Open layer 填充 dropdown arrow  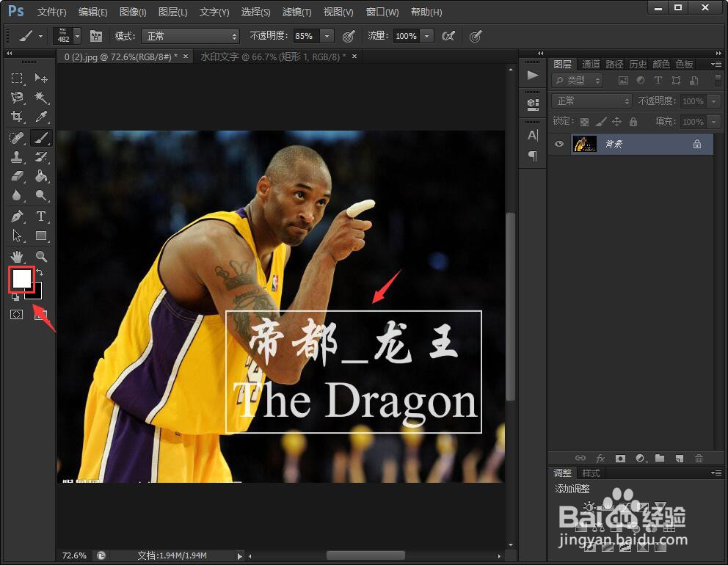713,122
